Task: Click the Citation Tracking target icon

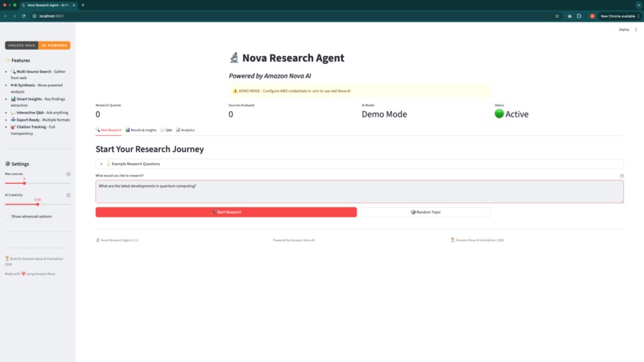Action: click(x=13, y=127)
